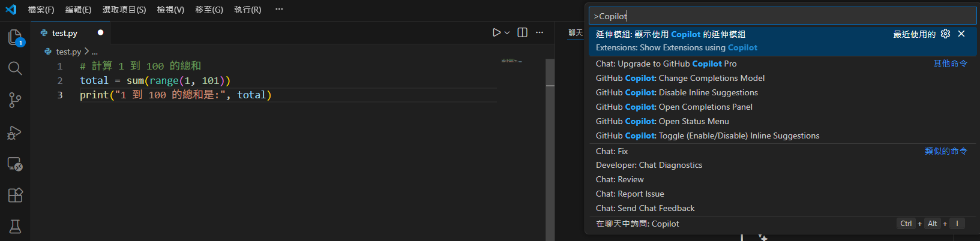The width and height of the screenshot is (980, 241).
Task: Click the split editor icon
Action: 522,32
